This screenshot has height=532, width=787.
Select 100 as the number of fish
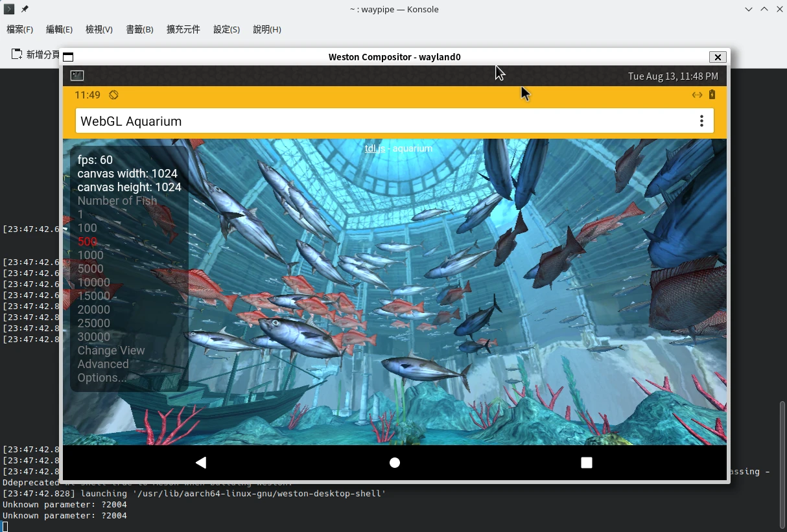coord(87,228)
